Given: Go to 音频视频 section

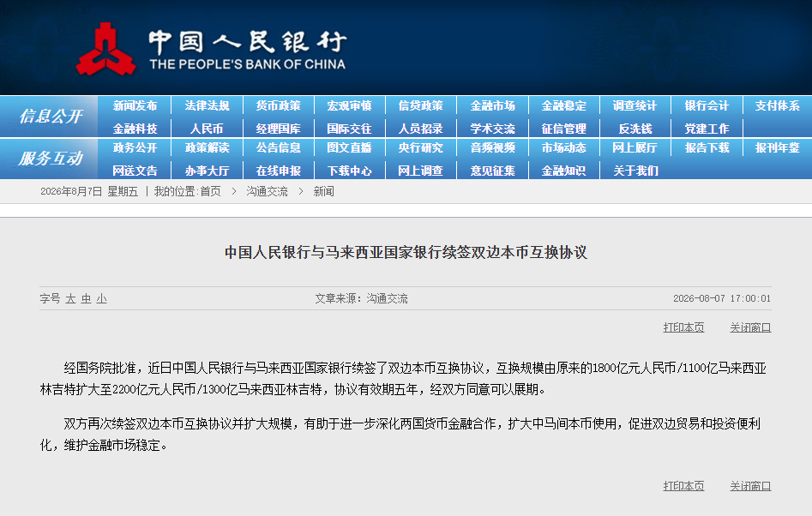Looking at the screenshot, I should [492, 148].
